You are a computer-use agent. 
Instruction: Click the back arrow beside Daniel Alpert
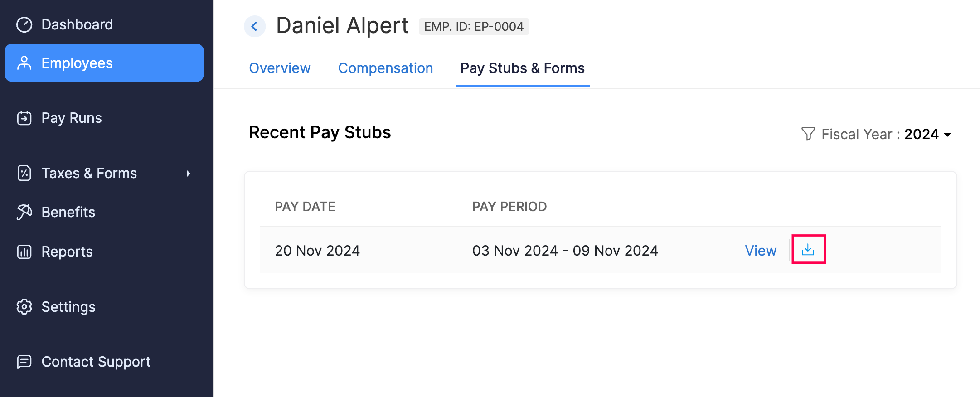(254, 26)
